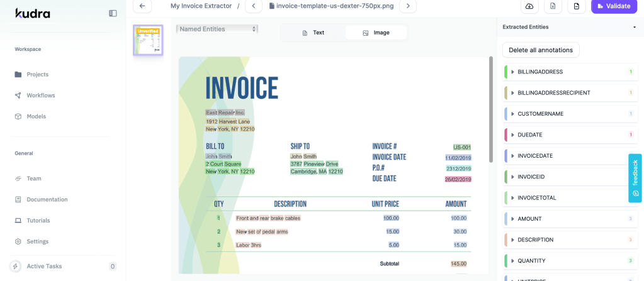644x281 pixels.
Task: Click the Active Tasks lightning icon
Action: click(x=16, y=267)
